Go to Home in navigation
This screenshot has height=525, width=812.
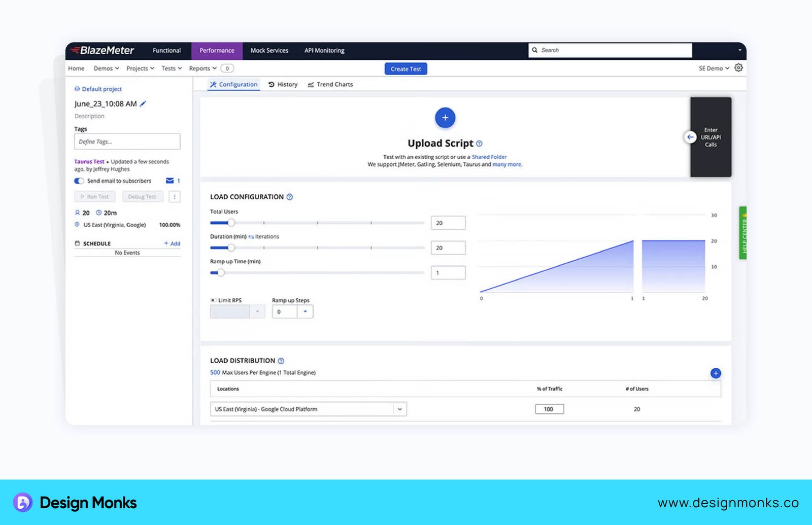point(76,68)
